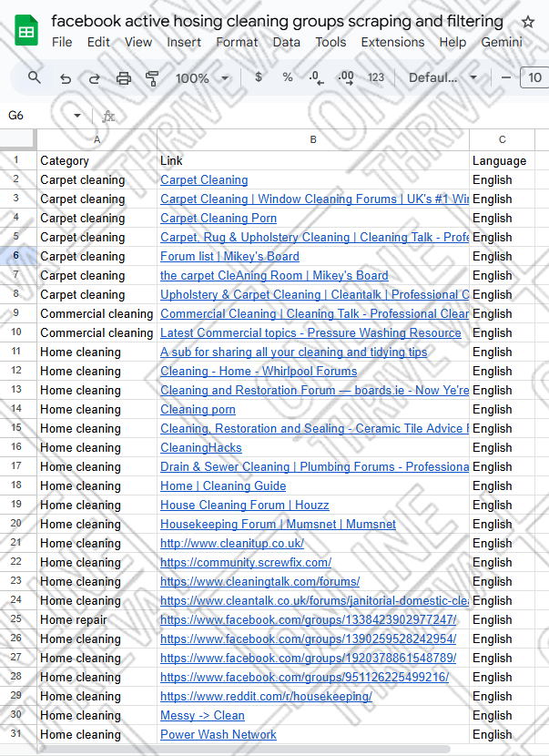This screenshot has width=549, height=756.
Task: Open Latest Commercial topics link
Action: point(310,332)
